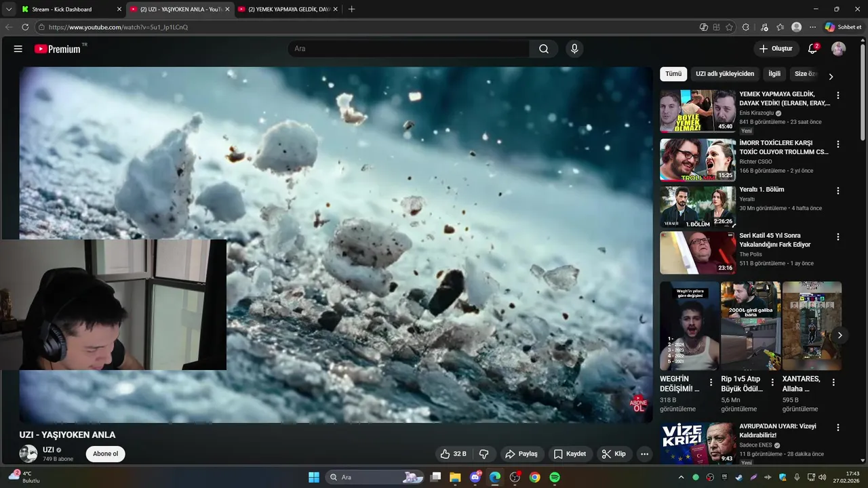
Task: Open the YouTube account avatar menu
Action: (839, 49)
